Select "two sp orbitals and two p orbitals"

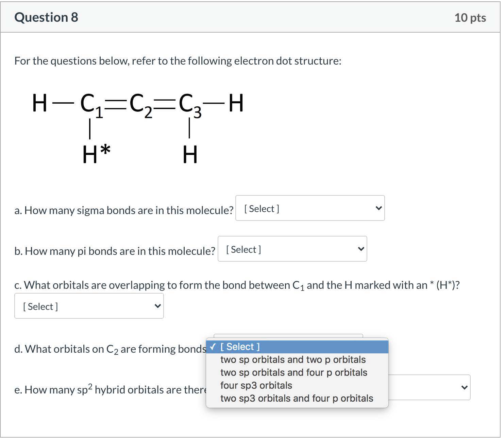point(293,359)
